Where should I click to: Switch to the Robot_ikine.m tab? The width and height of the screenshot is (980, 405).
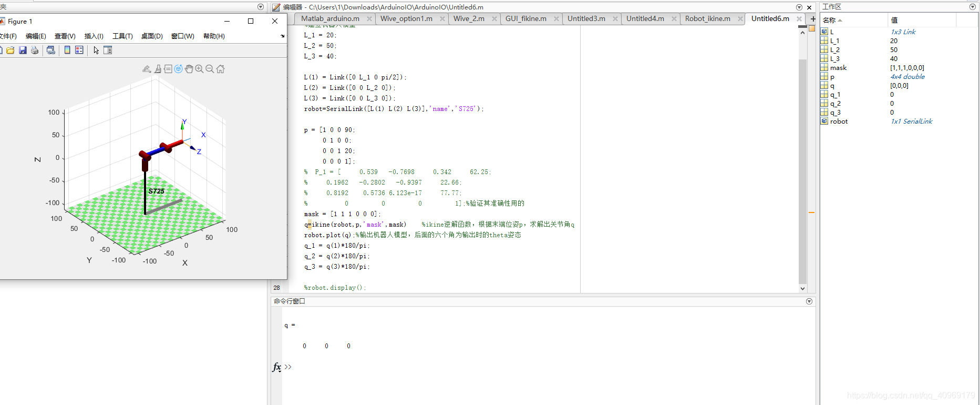tap(707, 18)
